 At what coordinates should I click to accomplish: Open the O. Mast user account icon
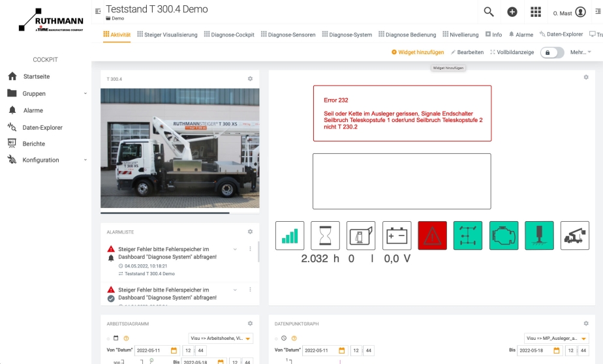click(x=580, y=12)
